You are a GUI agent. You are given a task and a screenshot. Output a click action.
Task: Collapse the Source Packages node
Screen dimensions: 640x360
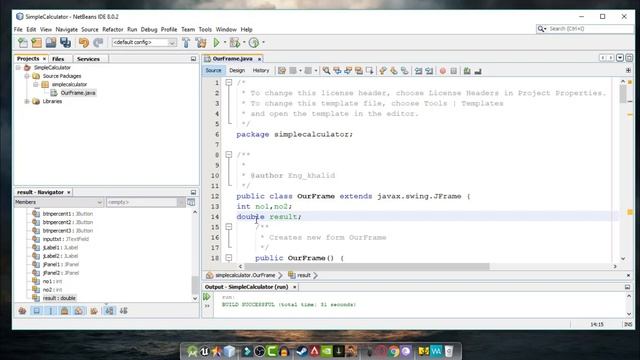pos(27,76)
